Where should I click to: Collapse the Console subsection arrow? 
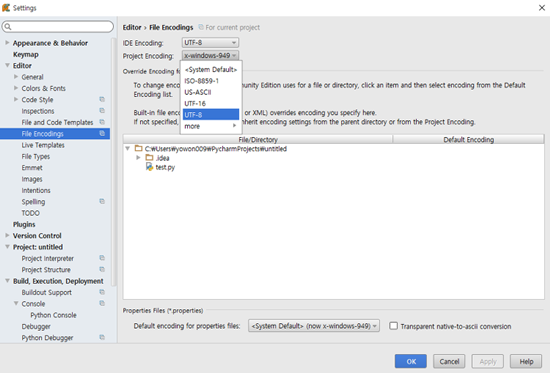point(16,303)
